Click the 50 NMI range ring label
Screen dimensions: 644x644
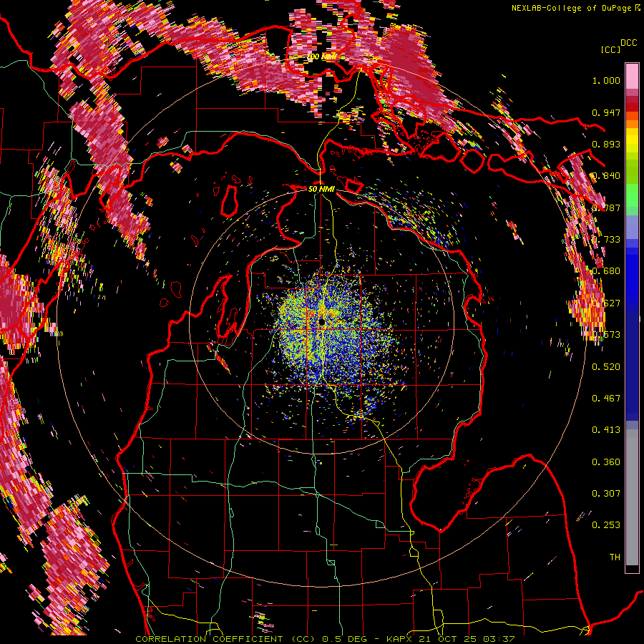321,189
